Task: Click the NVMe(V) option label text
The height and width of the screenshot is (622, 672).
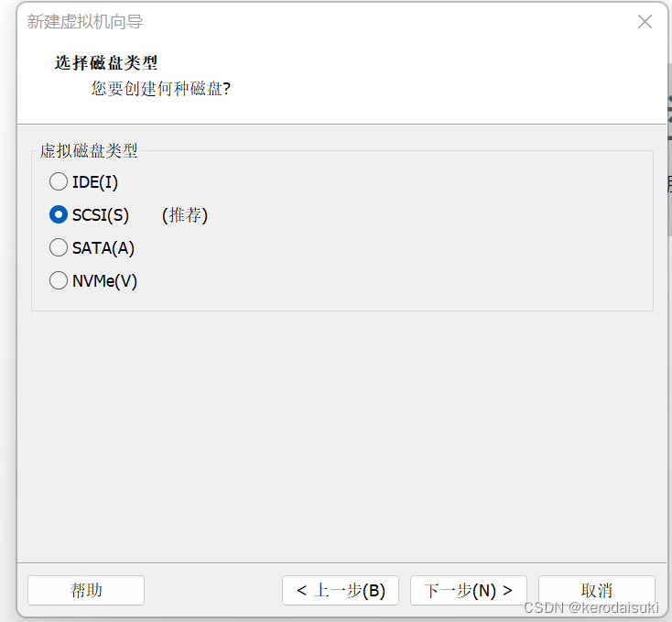Action: coord(104,281)
